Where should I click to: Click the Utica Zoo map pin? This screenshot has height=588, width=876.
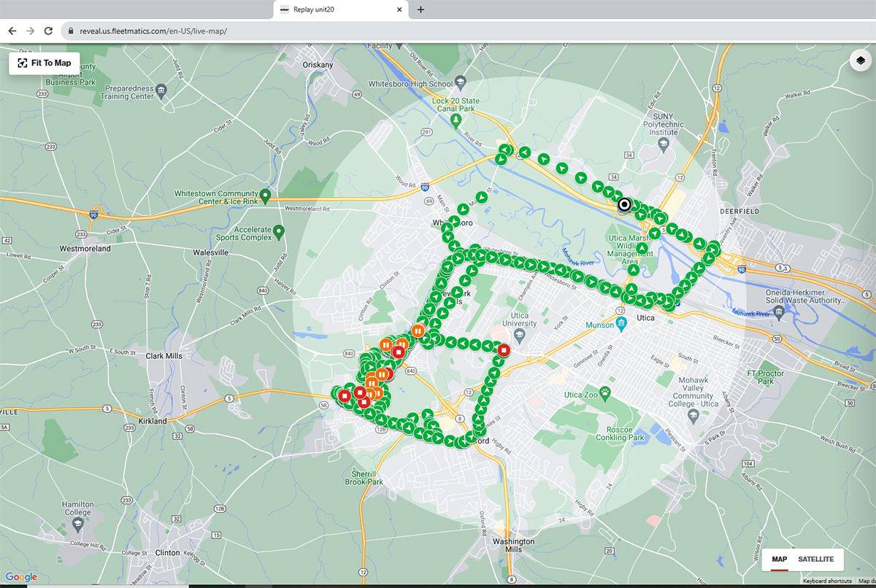[605, 394]
